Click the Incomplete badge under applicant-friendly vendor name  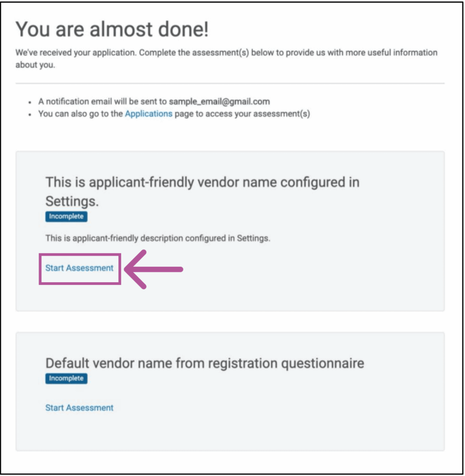click(66, 217)
